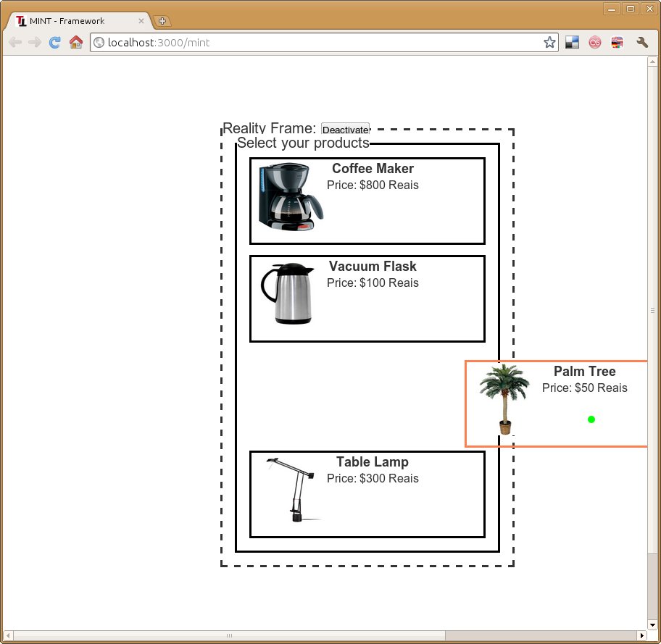Click the vertical scrollbar down arrow

coord(653,624)
